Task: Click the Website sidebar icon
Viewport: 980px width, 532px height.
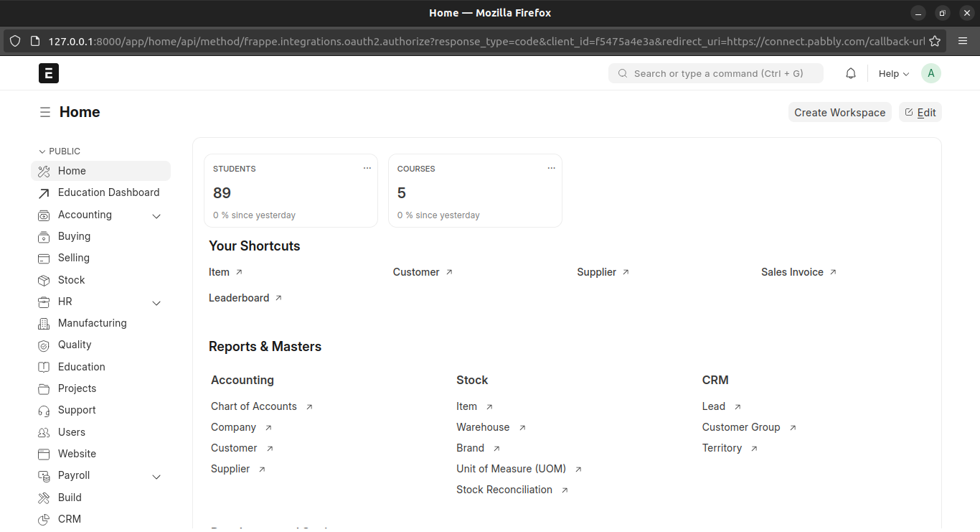Action: point(44,454)
